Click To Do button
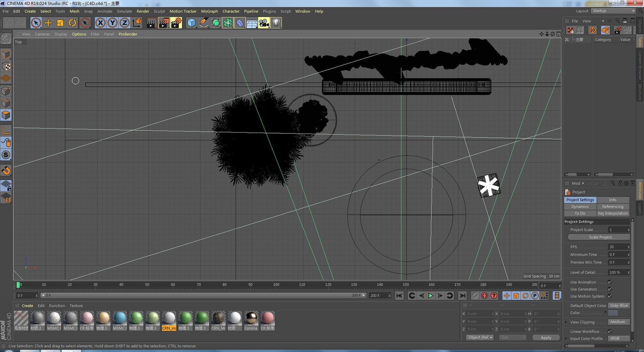644x352 pixels. [580, 213]
